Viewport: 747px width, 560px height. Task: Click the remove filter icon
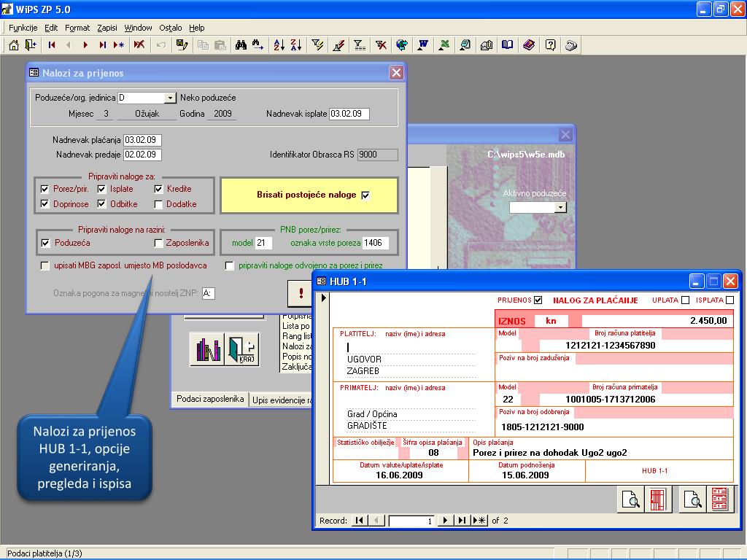pyautogui.click(x=381, y=45)
